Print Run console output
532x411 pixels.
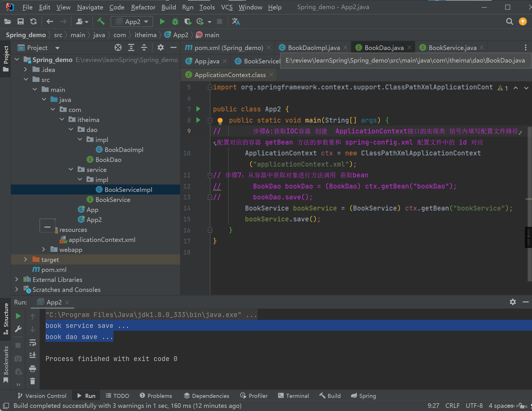pos(33,368)
